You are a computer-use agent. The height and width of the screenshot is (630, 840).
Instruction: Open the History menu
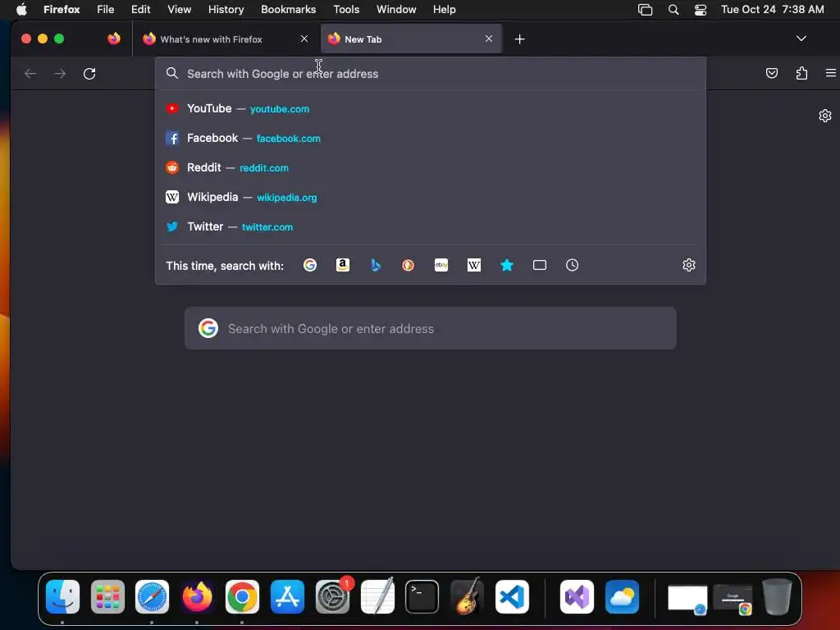click(x=226, y=9)
